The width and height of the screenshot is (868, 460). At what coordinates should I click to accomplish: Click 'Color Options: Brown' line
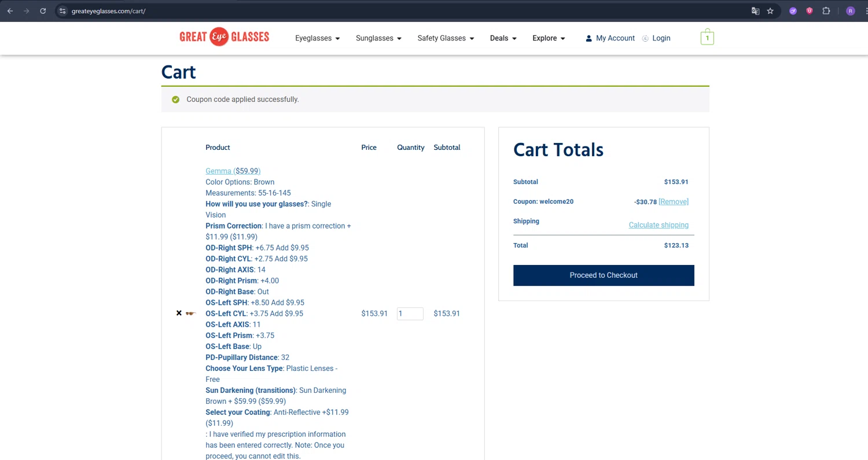click(x=240, y=182)
